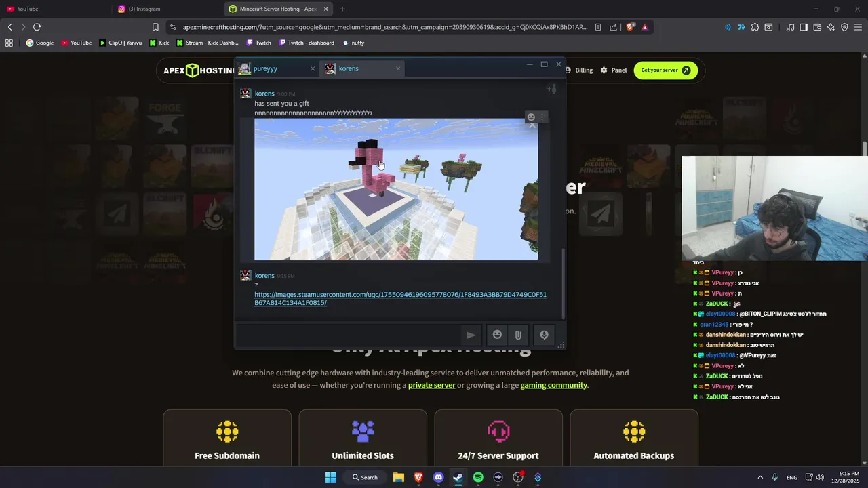
Task: Open the browser main menu
Action: [x=859, y=27]
